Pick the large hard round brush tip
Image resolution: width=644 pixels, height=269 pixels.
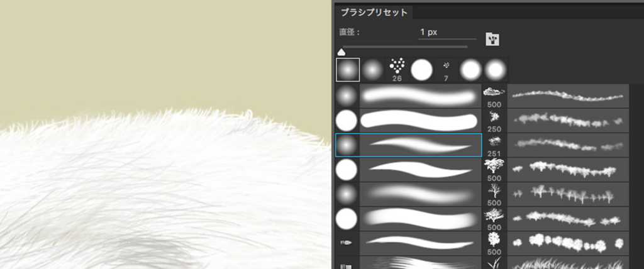tap(422, 70)
